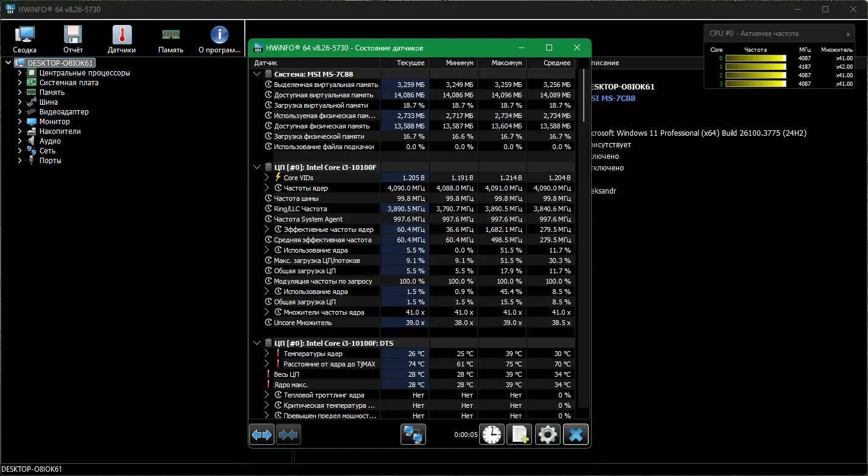Image resolution: width=868 pixels, height=476 pixels.
Task: Click the Частота System Agent row label
Action: click(x=308, y=219)
